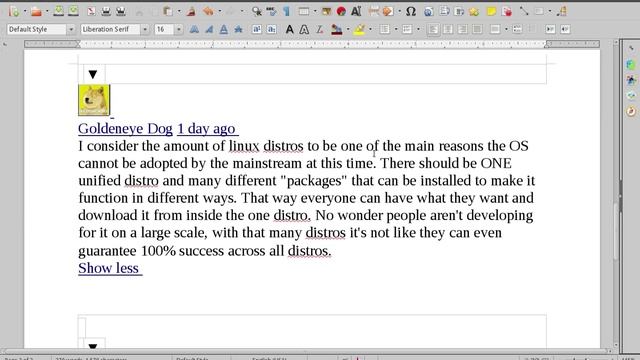
Task: Open the sidebar Navigator compass icon
Action: [x=631, y=111]
